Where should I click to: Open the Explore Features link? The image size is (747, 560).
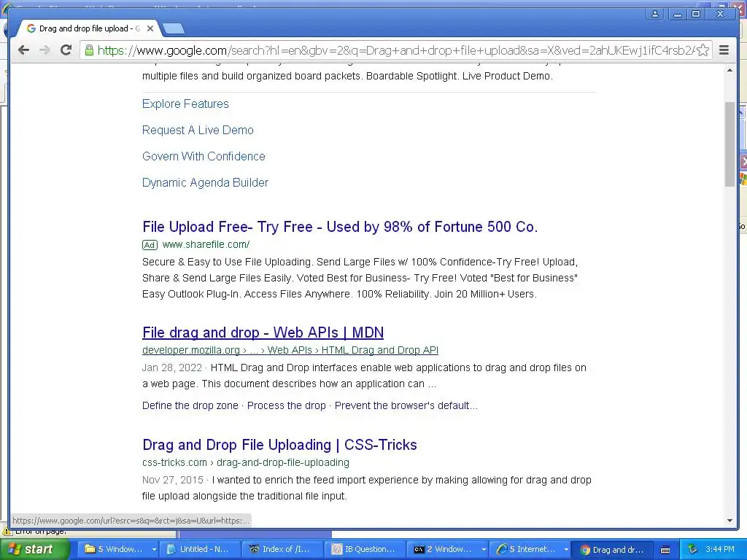click(185, 104)
